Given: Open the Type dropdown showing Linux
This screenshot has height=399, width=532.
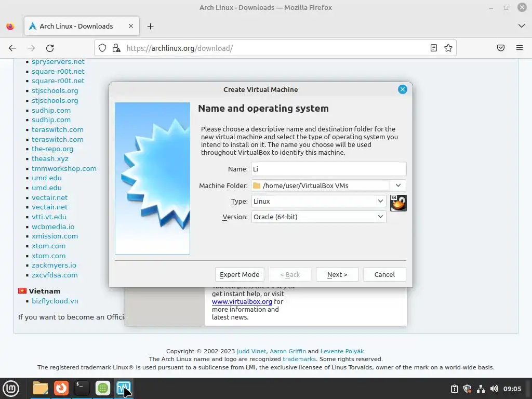Looking at the screenshot, I should coord(318,201).
